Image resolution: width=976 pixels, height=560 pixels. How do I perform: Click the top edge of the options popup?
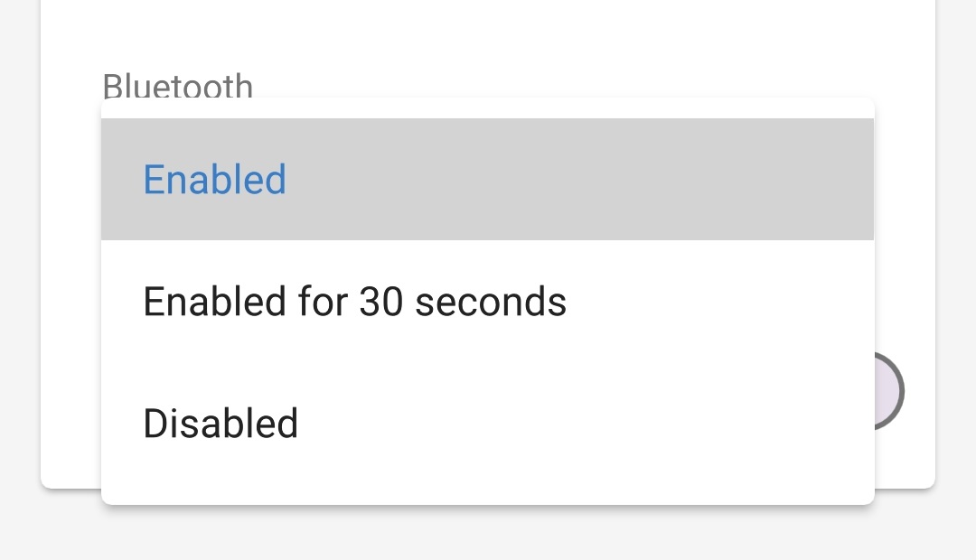tap(488, 106)
